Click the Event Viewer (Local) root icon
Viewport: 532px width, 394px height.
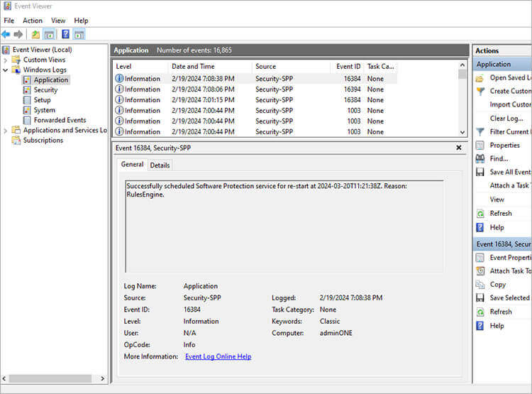coord(6,50)
